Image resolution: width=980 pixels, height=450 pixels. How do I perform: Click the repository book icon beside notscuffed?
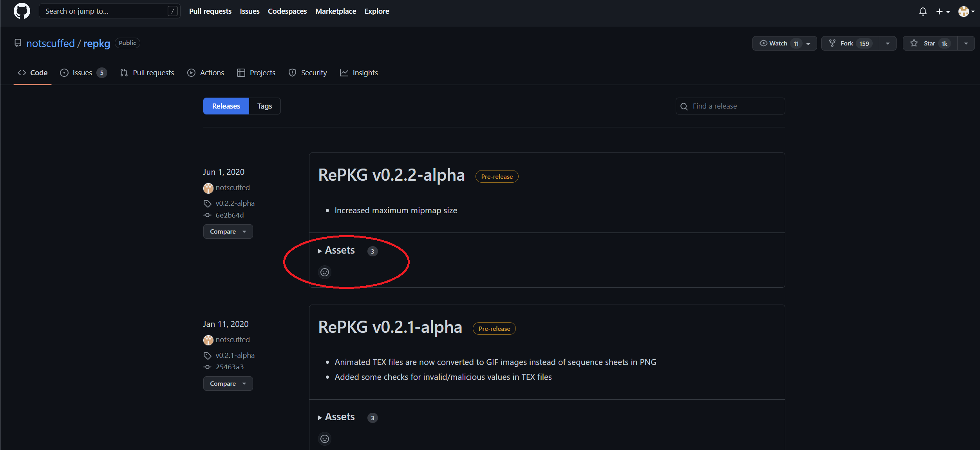18,43
